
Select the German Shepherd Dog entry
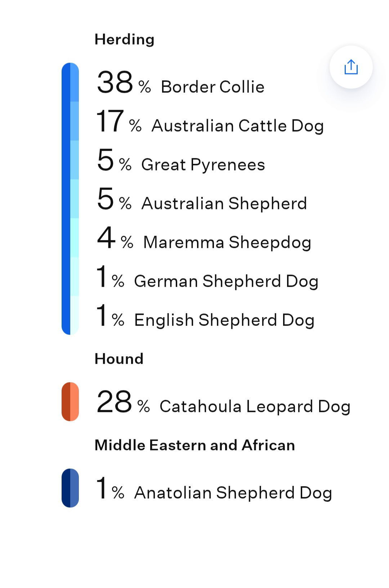pyautogui.click(x=207, y=277)
